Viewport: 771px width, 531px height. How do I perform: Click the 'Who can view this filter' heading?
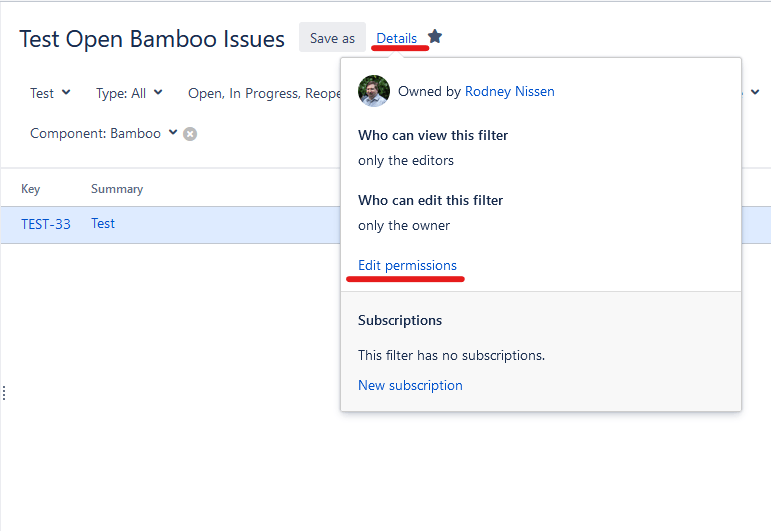point(433,135)
